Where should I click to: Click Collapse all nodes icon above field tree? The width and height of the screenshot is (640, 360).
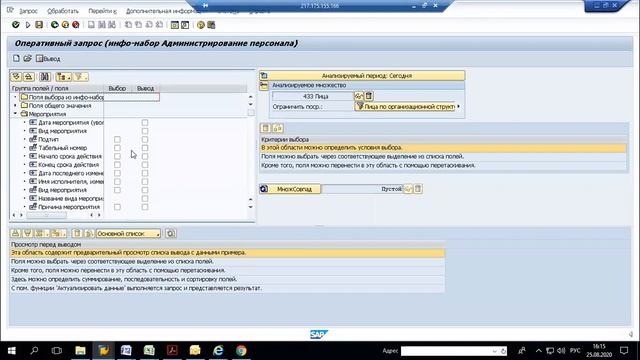(29, 77)
